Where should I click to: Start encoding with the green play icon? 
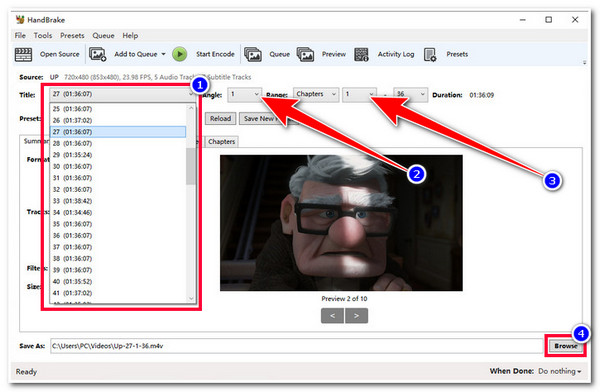179,54
